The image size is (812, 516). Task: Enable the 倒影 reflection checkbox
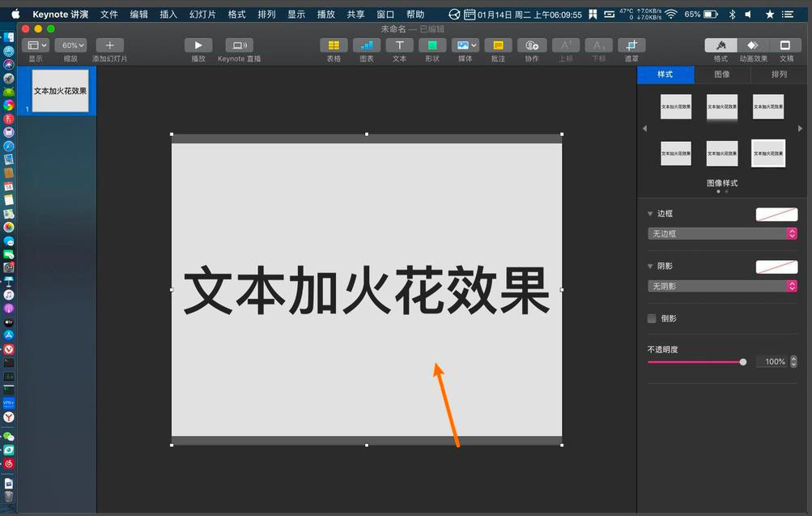tap(652, 319)
